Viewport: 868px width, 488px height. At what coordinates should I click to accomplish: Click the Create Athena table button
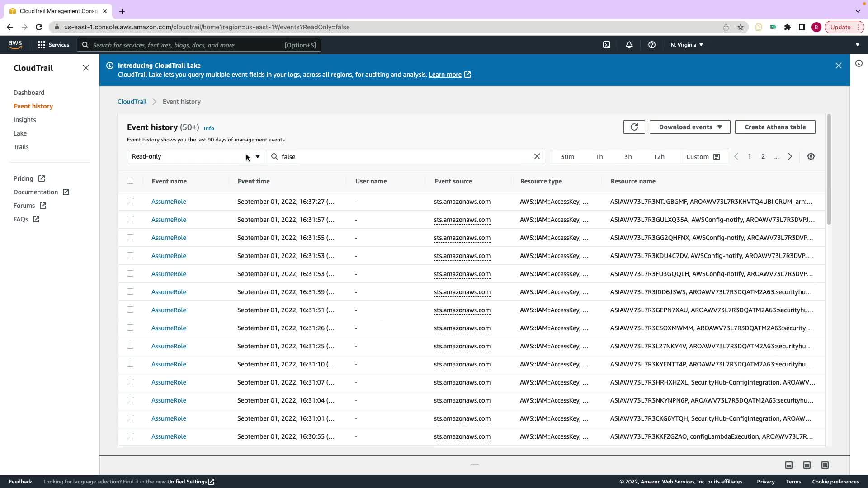(775, 127)
